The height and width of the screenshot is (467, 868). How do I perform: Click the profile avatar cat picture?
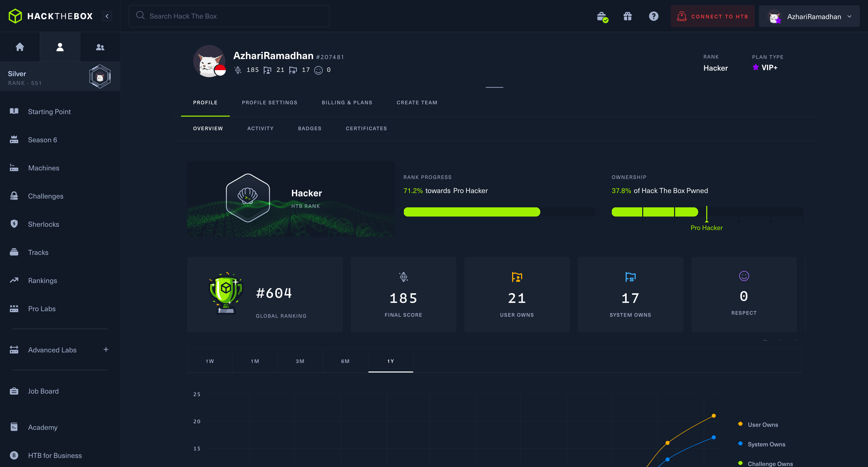[209, 61]
